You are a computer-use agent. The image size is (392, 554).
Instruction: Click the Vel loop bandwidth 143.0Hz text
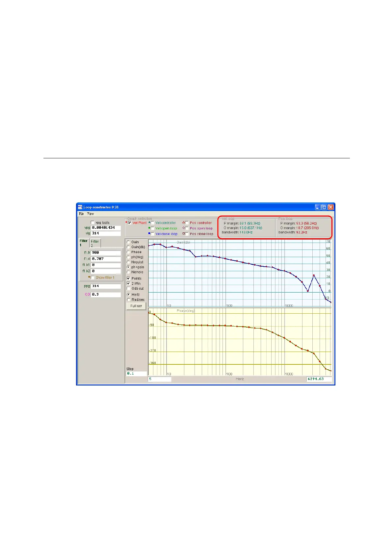click(237, 232)
